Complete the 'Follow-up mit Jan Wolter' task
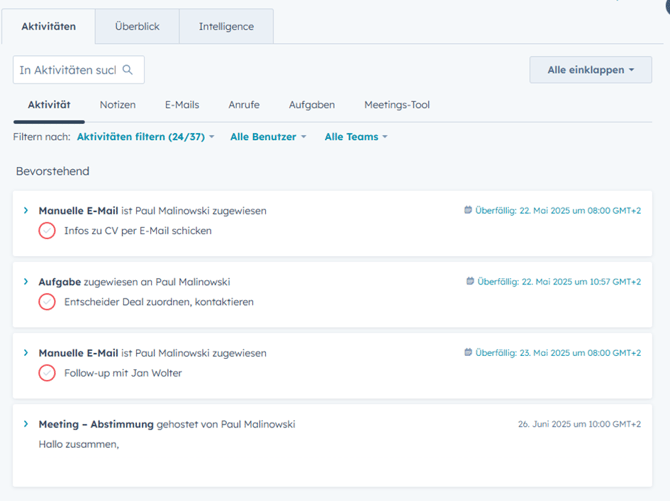The height and width of the screenshot is (501, 670). click(x=47, y=373)
